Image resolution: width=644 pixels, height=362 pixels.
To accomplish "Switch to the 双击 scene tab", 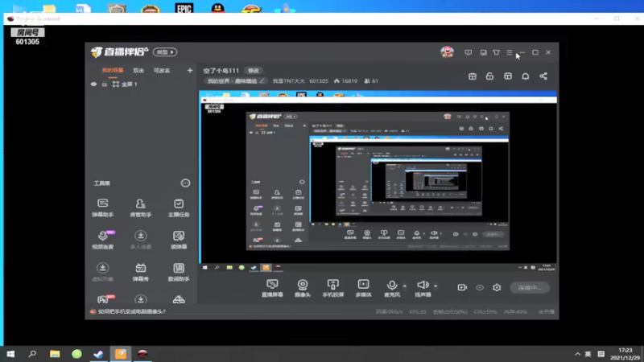I will tap(138, 71).
